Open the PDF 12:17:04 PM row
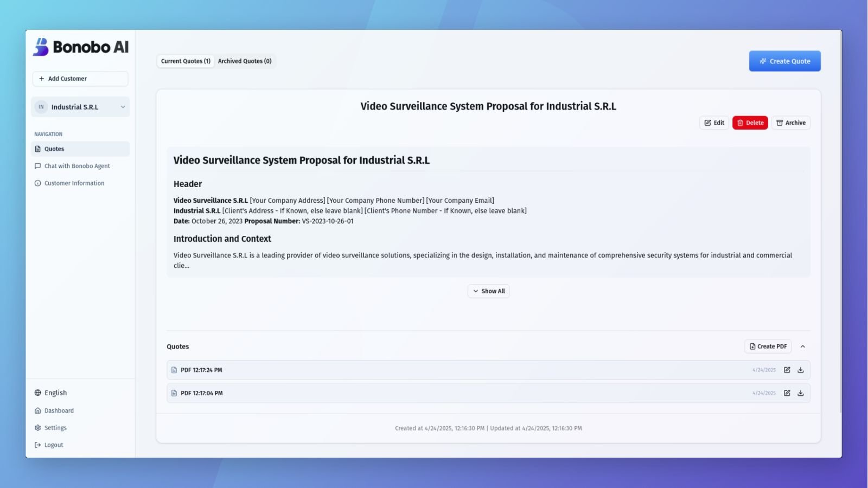 [x=488, y=393]
